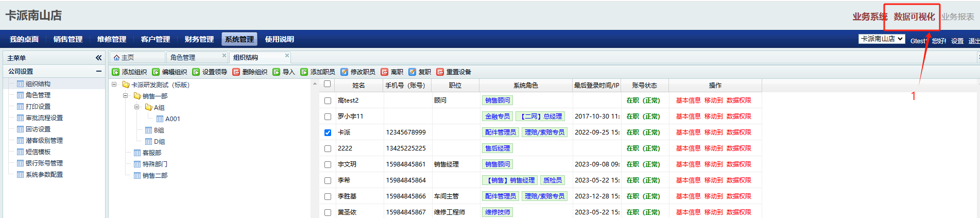Click the 添加职员 add staff icon
The image size is (980, 218).
[x=304, y=72]
